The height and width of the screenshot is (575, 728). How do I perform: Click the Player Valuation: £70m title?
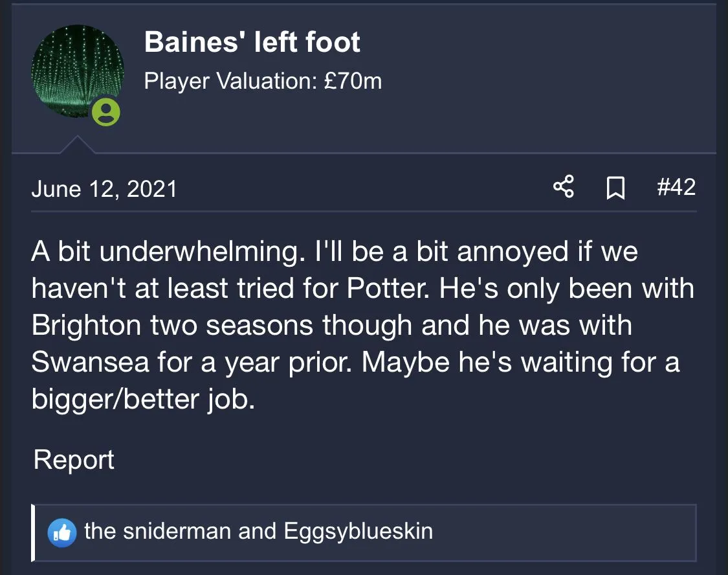point(262,82)
